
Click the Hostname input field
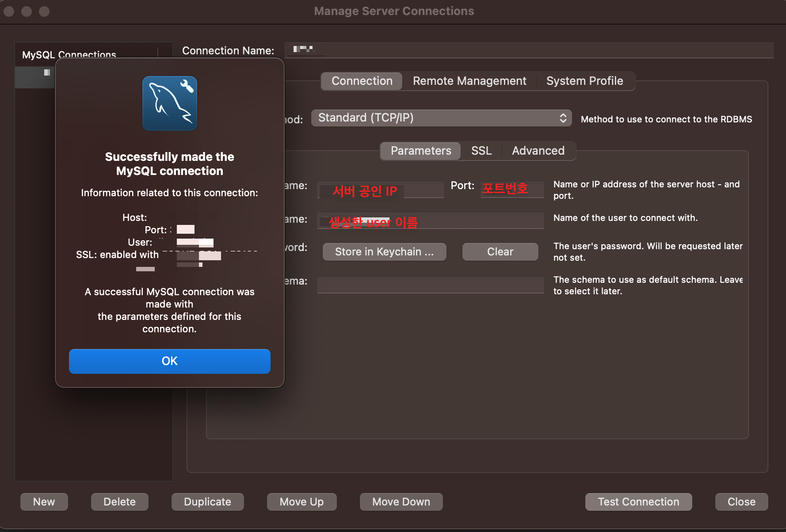click(x=381, y=190)
